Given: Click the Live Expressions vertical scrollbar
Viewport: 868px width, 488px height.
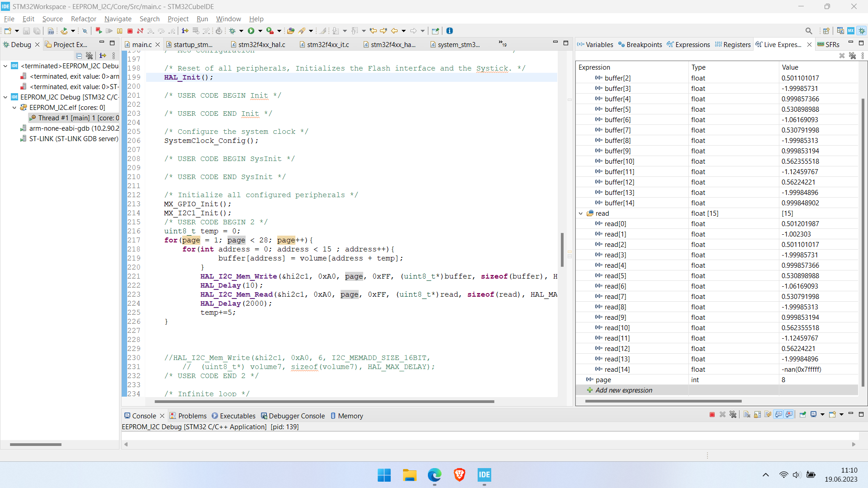Looking at the screenshot, I should click(863, 243).
